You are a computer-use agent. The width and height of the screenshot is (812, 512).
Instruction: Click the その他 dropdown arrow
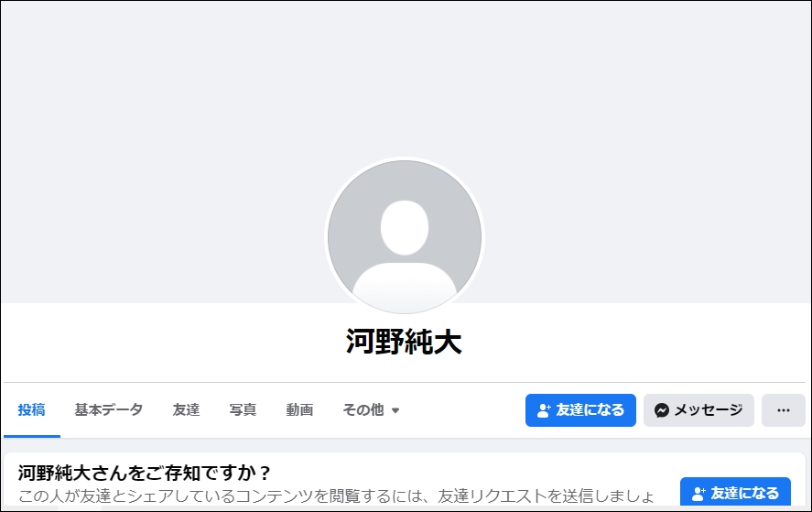395,410
